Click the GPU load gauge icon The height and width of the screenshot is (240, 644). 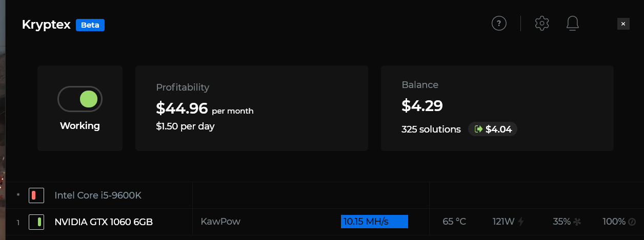632,222
